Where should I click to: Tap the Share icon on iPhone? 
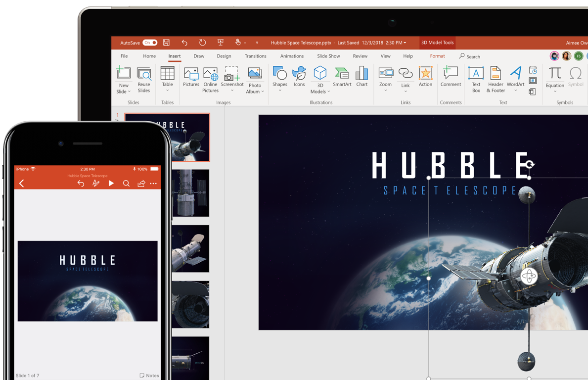pyautogui.click(x=141, y=183)
